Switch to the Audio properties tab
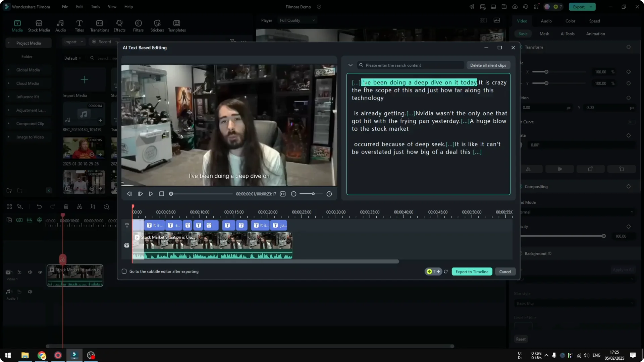The width and height of the screenshot is (644, 362). click(546, 21)
